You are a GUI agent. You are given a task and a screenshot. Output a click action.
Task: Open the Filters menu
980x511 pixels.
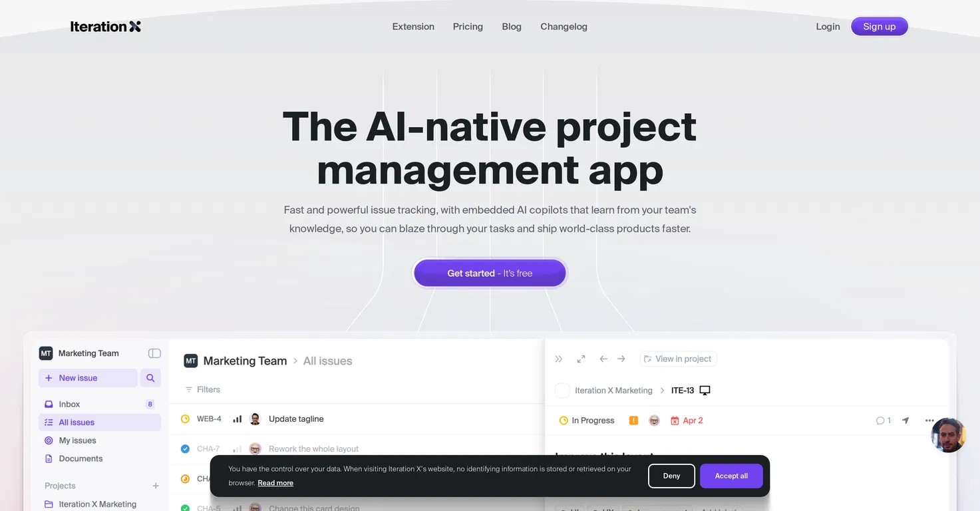pyautogui.click(x=202, y=390)
